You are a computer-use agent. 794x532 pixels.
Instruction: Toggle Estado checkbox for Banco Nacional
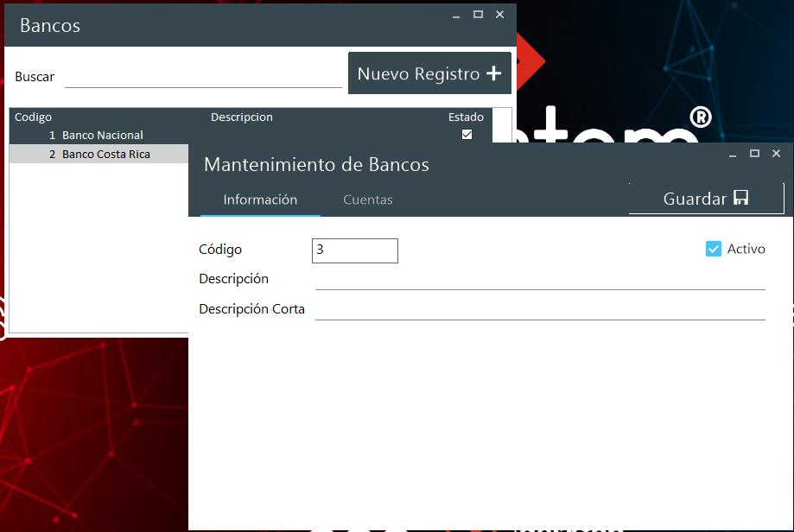[467, 134]
